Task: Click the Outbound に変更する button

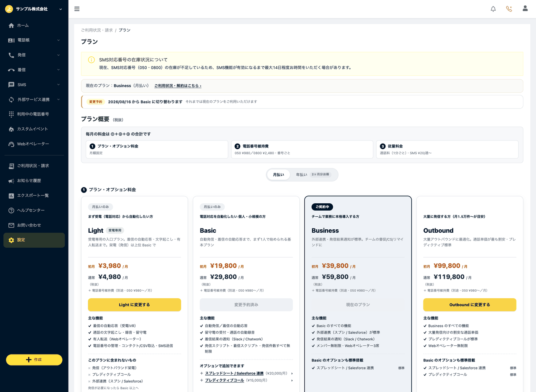Action: [x=470, y=305]
